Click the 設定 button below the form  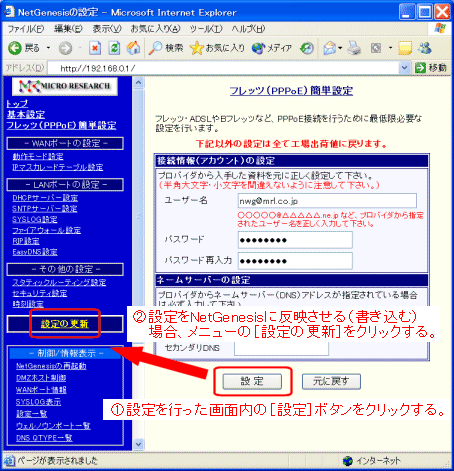click(252, 381)
